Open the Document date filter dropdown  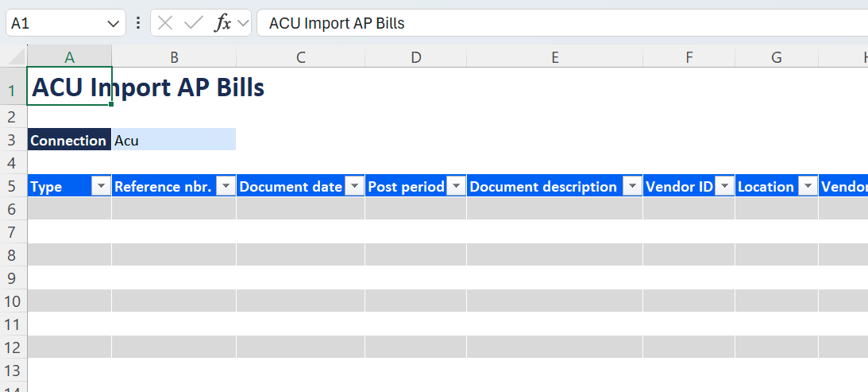coord(354,187)
